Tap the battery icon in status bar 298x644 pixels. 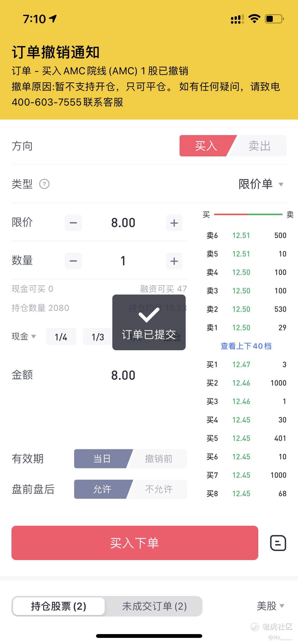(275, 19)
